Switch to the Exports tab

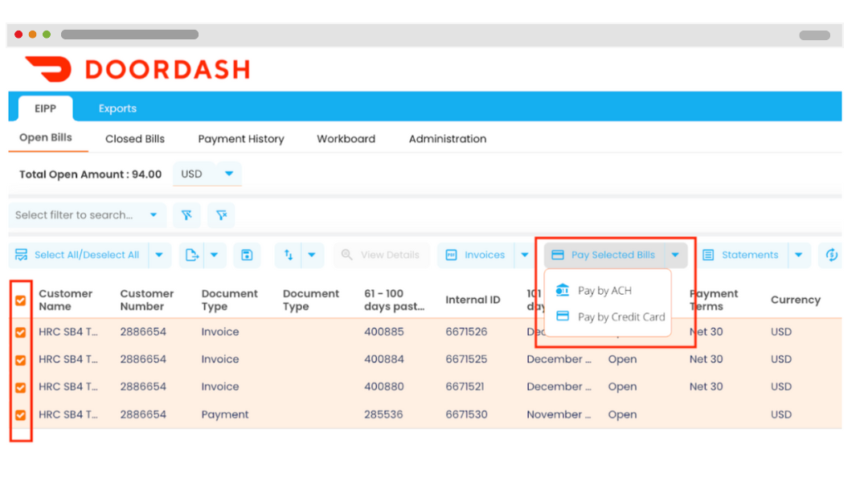(117, 108)
